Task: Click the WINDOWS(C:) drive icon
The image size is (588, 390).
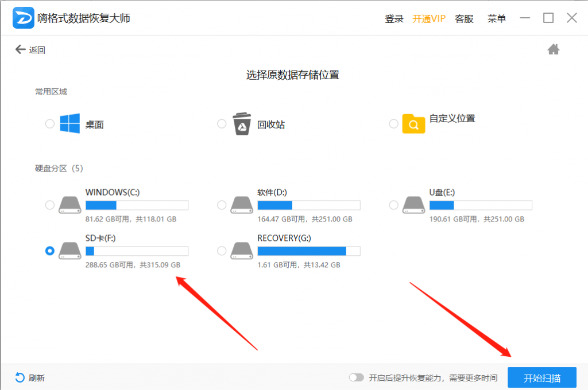Action: 70,205
